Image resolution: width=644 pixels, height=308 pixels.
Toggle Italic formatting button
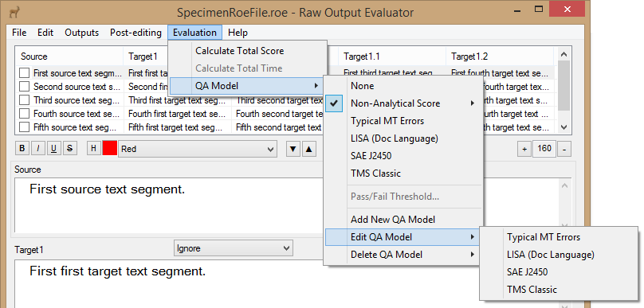[37, 149]
